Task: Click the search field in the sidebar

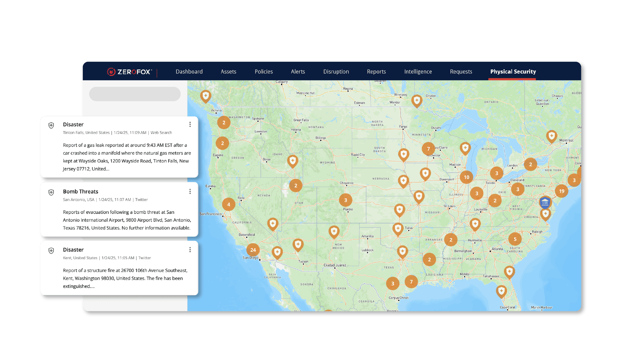Action: pyautogui.click(x=135, y=94)
